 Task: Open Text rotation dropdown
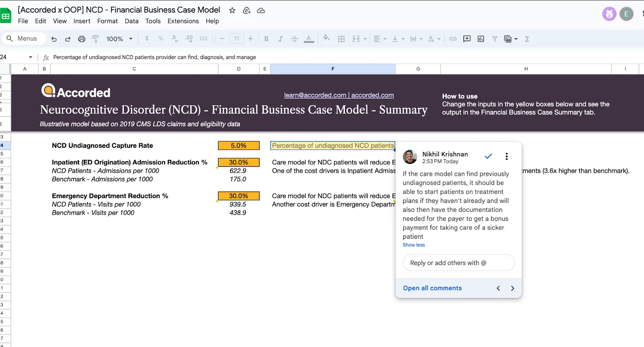[x=434, y=39]
